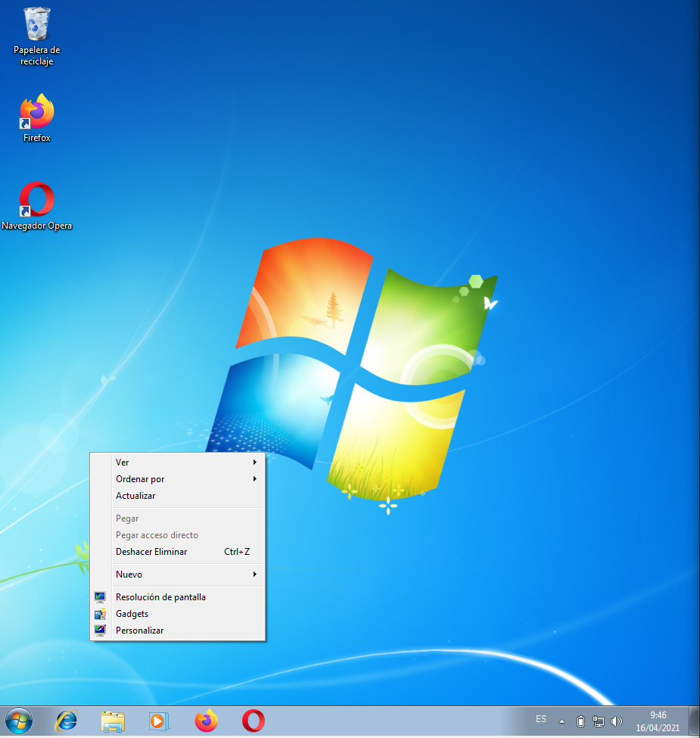
Task: Open Windows Media Player from taskbar
Action: (159, 721)
